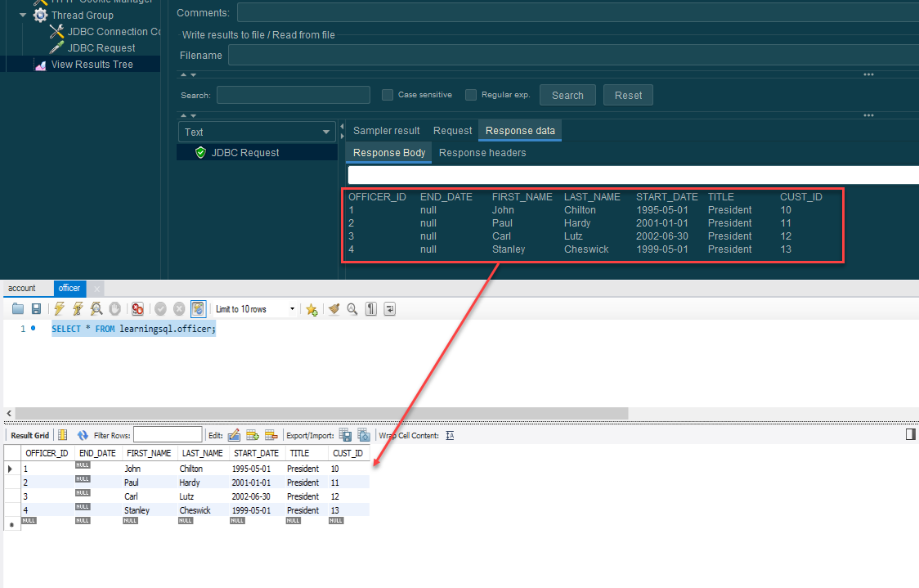919x588 pixels.
Task: Close the officer tab
Action: click(x=96, y=289)
